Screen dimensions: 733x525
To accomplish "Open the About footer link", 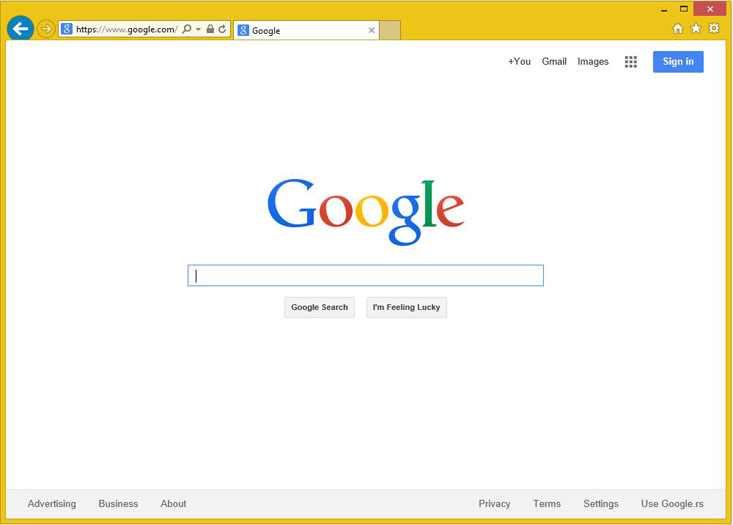I will pyautogui.click(x=173, y=503).
